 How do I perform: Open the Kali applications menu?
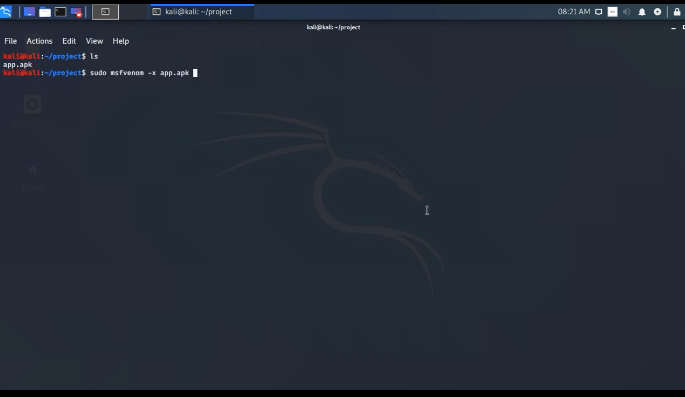coord(6,12)
